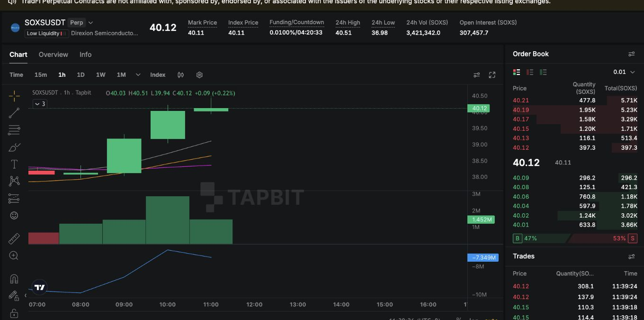The width and height of the screenshot is (644, 320).
Task: Click the 24h Vol value 3,421,342.0
Action: pyautogui.click(x=423, y=33)
